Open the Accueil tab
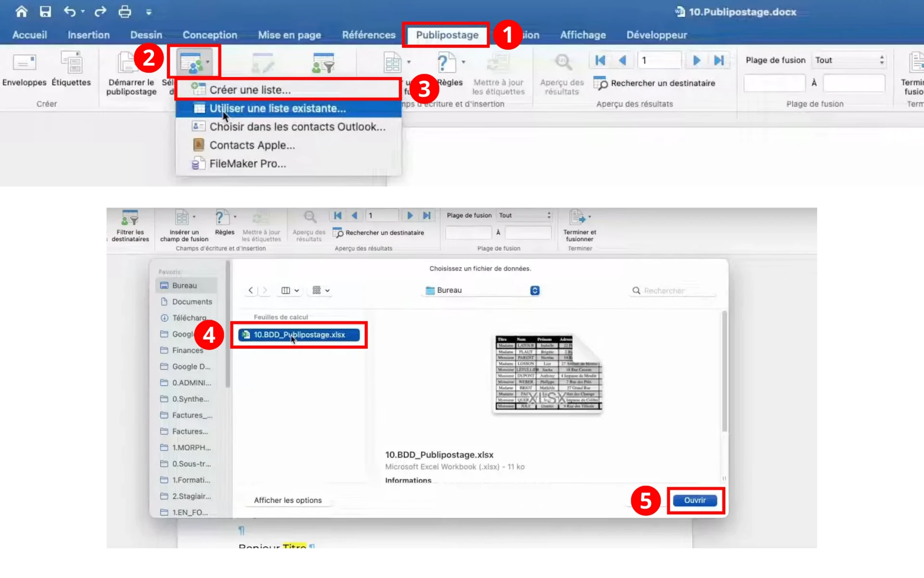Screen dimensions: 924x578 pos(29,35)
